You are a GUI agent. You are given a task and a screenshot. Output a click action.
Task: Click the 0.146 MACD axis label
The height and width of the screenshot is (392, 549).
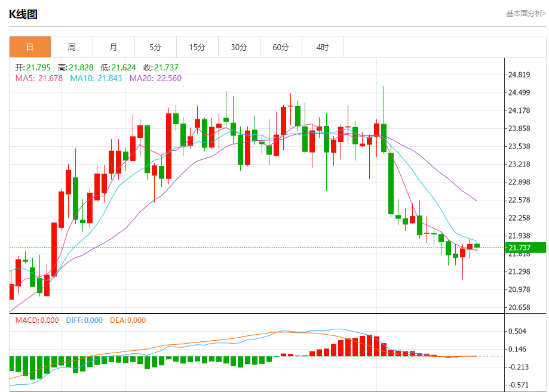[x=517, y=349]
